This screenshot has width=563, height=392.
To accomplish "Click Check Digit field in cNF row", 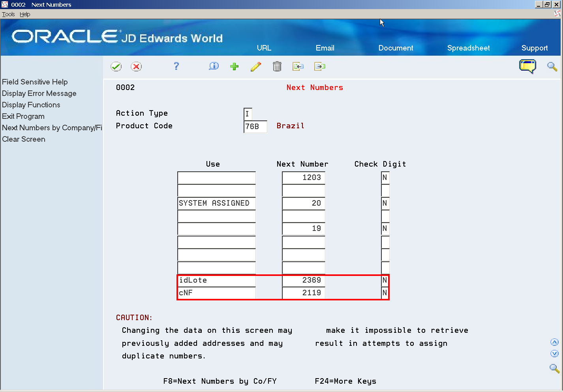I will [385, 293].
